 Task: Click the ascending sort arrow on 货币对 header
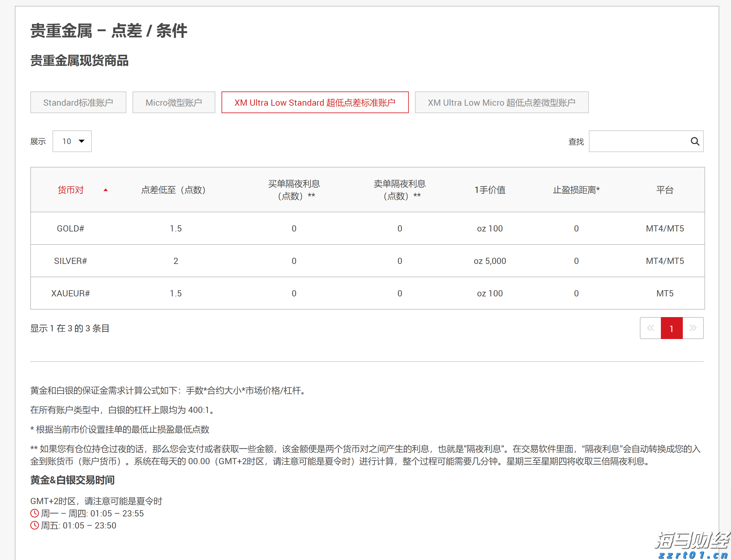[106, 190]
